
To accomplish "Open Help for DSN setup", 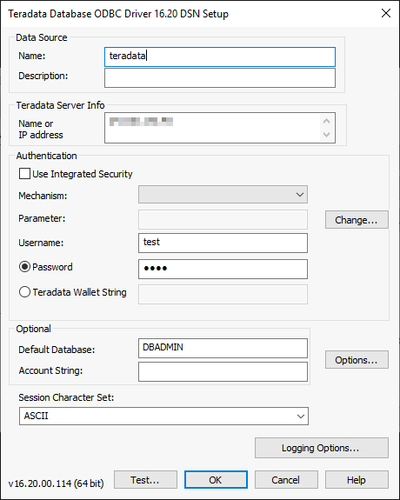I will [x=357, y=480].
